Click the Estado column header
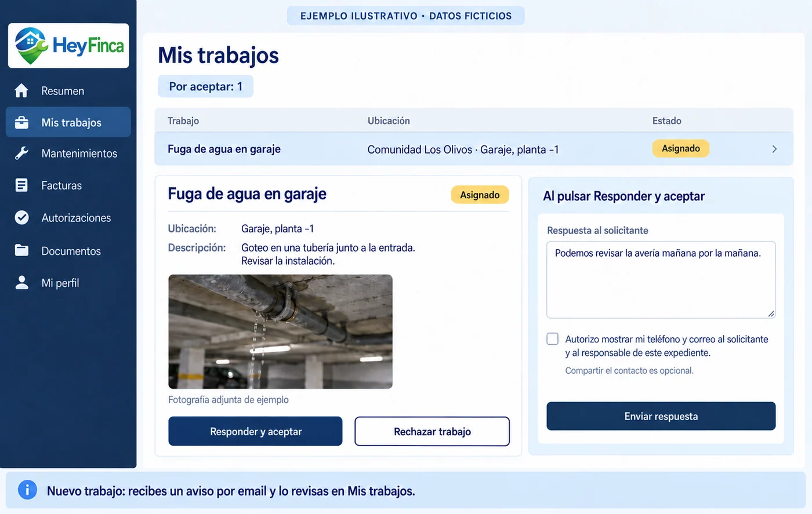Image resolution: width=812 pixels, height=514 pixels. coord(667,121)
